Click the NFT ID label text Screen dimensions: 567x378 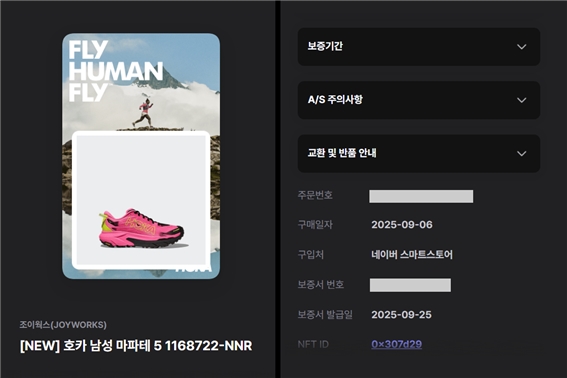(x=313, y=344)
